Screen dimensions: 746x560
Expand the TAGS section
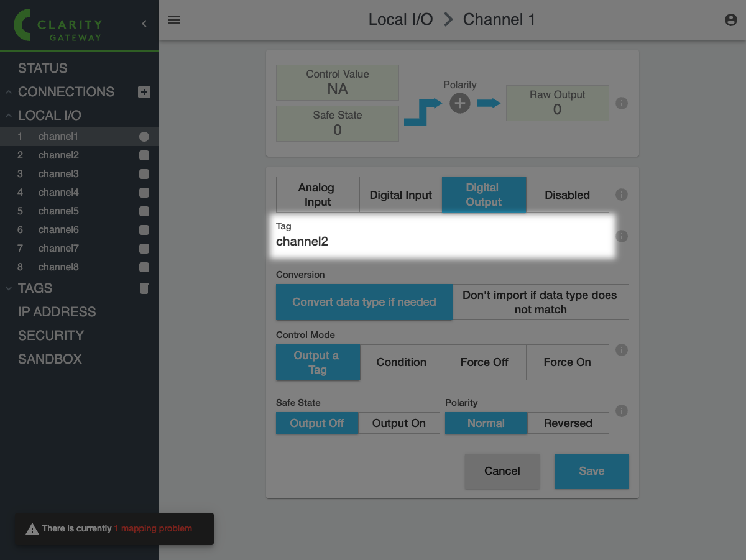[9, 288]
